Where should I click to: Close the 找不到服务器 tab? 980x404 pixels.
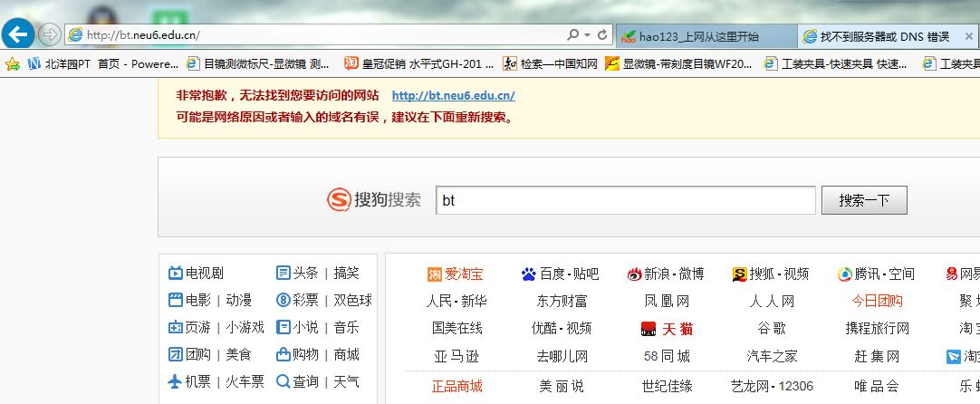969,36
